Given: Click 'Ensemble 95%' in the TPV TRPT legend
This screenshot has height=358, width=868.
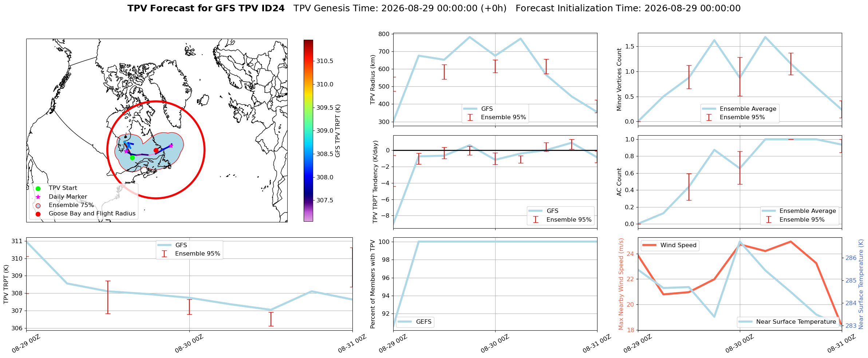Looking at the screenshot, I should pyautogui.click(x=198, y=254).
